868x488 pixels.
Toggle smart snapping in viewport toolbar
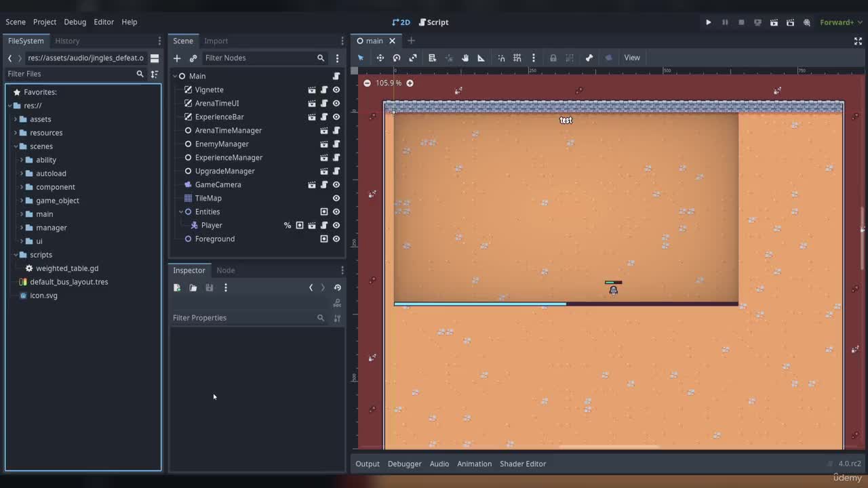click(501, 58)
